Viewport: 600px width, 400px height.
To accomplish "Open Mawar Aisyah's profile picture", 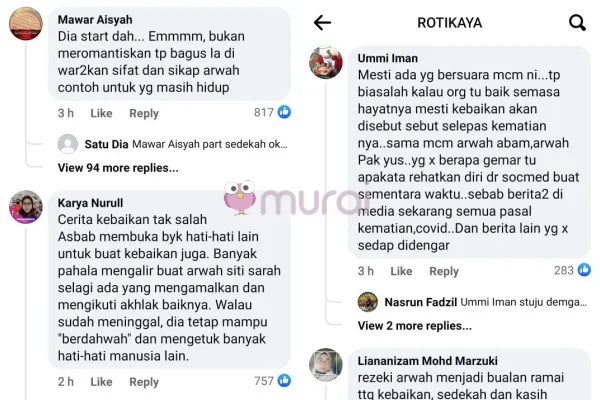I will [26, 24].
